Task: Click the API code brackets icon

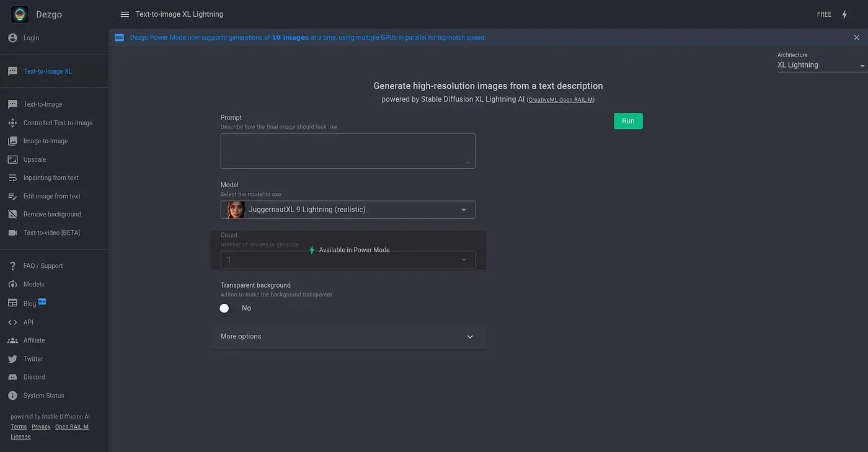Action: (12, 322)
